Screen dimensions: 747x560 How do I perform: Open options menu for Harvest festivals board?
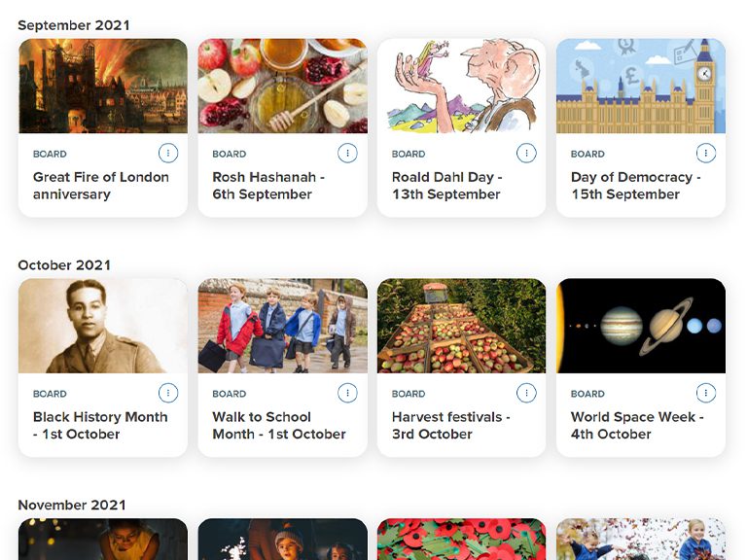526,394
